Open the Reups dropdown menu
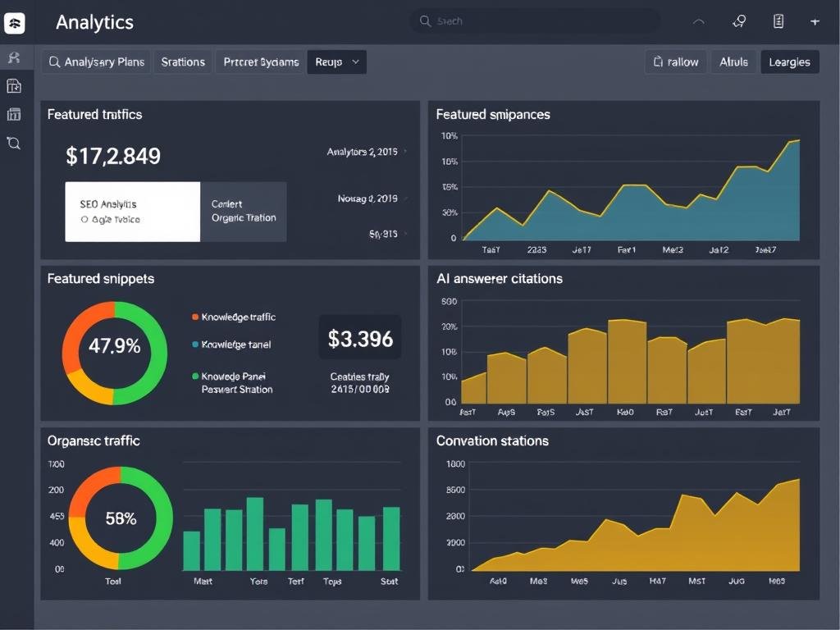Viewport: 840px width, 630px height. [336, 62]
